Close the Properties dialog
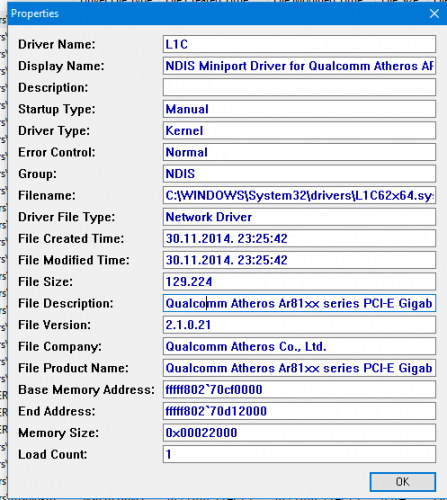447x500 pixels. click(x=434, y=14)
